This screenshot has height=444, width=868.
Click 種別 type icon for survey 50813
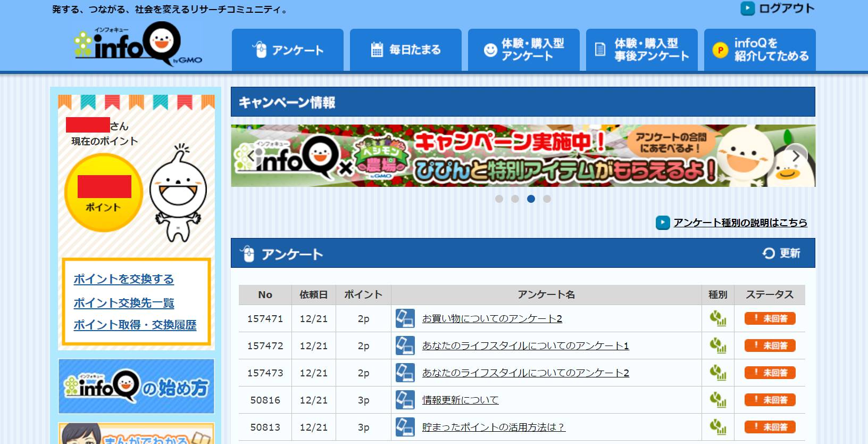point(718,427)
